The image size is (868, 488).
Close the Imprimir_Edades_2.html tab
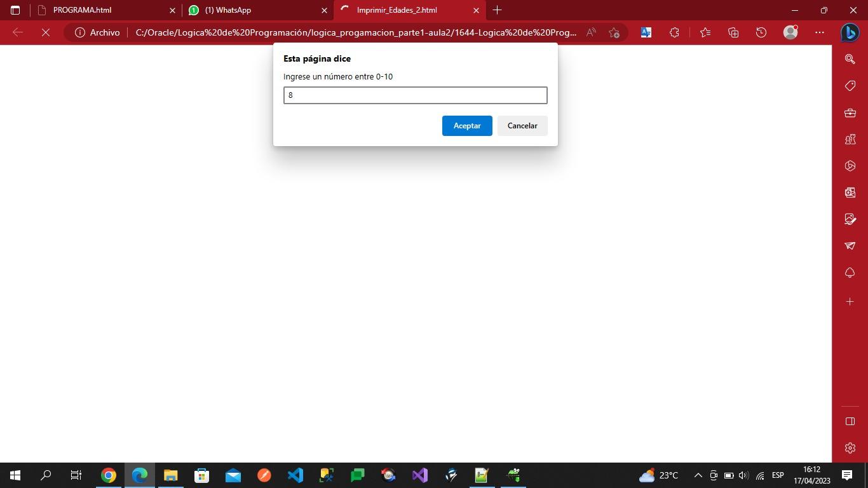476,10
